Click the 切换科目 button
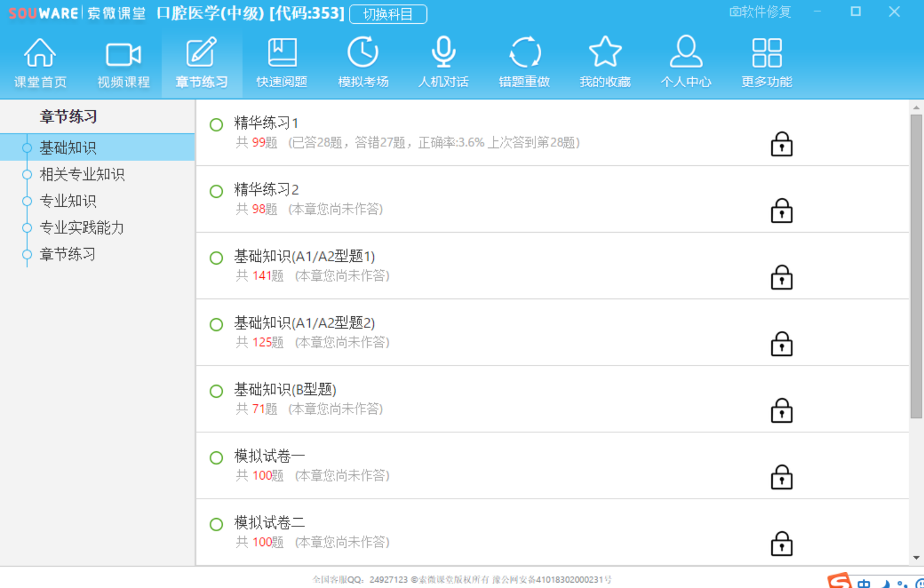 pyautogui.click(x=388, y=14)
